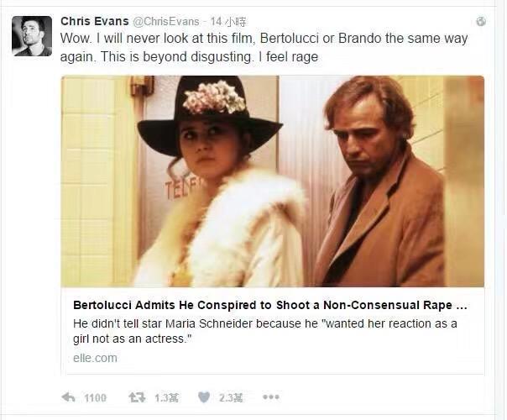Visit the elle.com source link
This screenshot has width=507, height=420.
tap(95, 358)
